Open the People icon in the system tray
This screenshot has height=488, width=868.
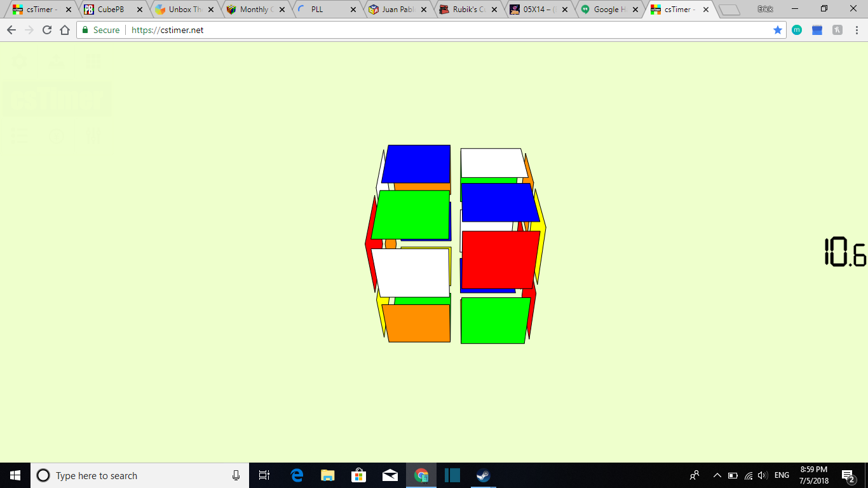695,475
